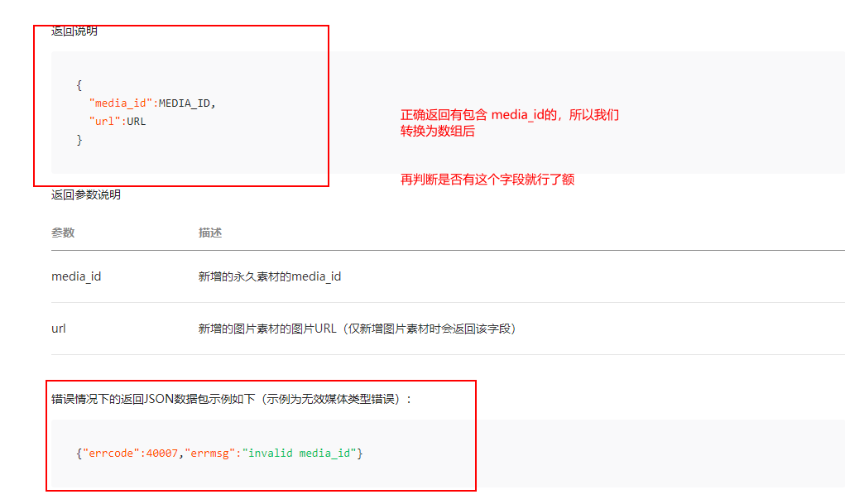Click the '返回参数说明' heading
Screen dimensions: 845x504
coord(86,194)
